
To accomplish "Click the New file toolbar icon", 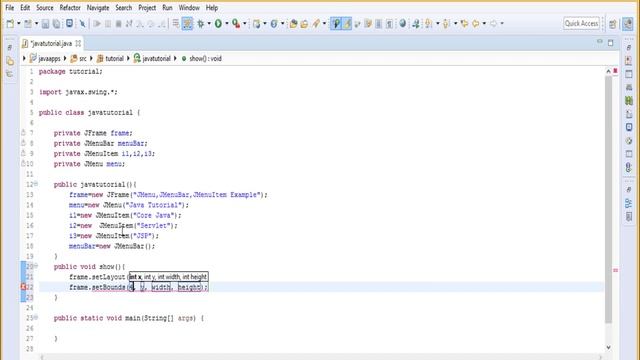I will click(x=10, y=24).
